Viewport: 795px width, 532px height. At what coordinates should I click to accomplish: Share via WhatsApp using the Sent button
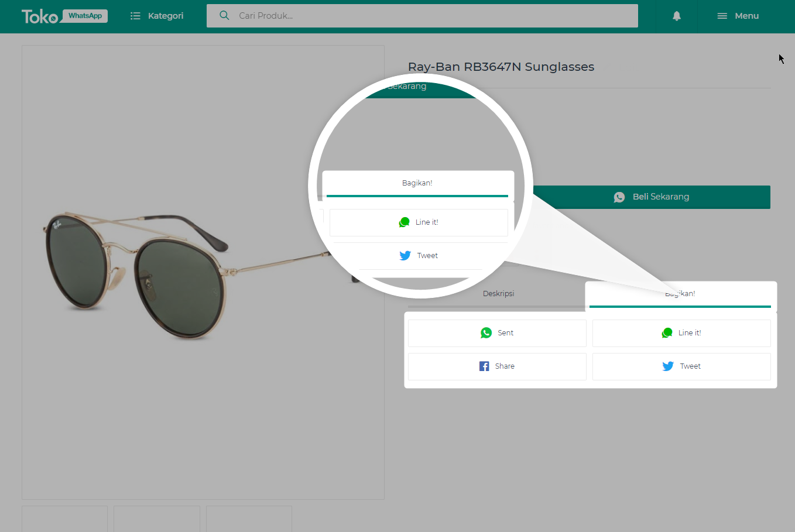[x=497, y=333]
